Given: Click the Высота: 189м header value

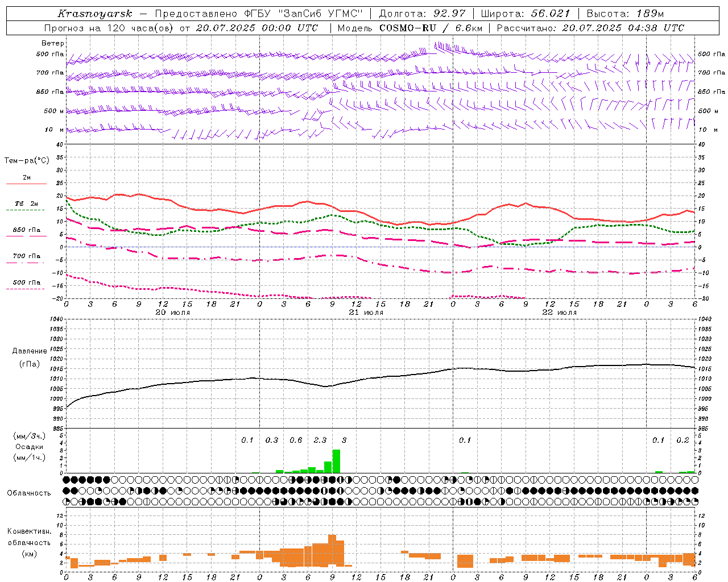Looking at the screenshot, I should 625,14.
